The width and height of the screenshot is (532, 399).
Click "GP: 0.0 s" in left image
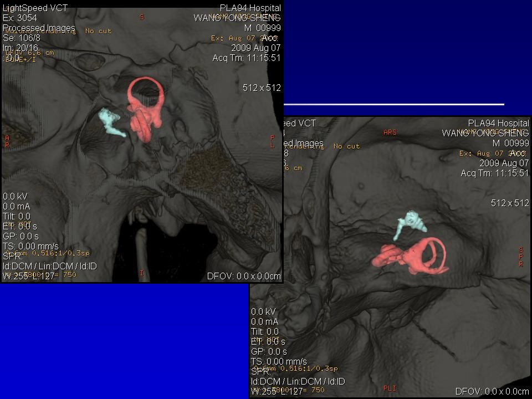click(x=21, y=236)
